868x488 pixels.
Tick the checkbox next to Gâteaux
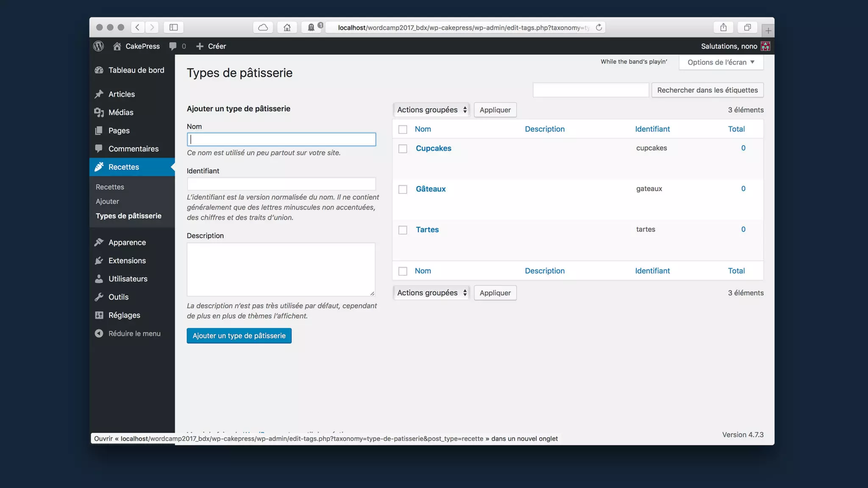[403, 189]
